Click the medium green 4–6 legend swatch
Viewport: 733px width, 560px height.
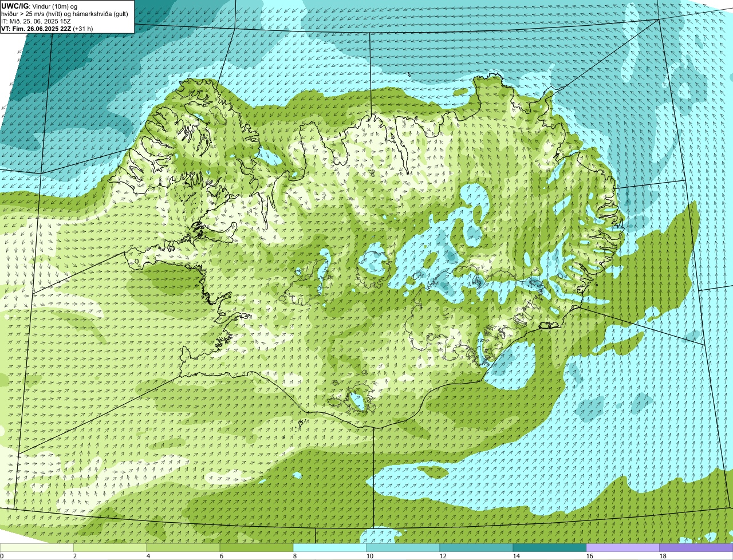[x=183, y=548]
